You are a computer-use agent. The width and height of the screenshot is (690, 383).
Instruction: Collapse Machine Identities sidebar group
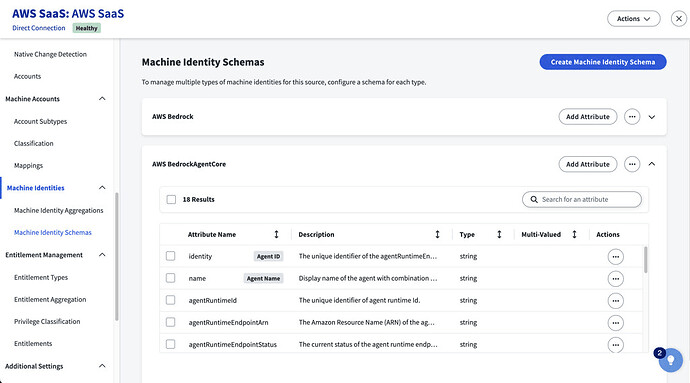coord(102,188)
